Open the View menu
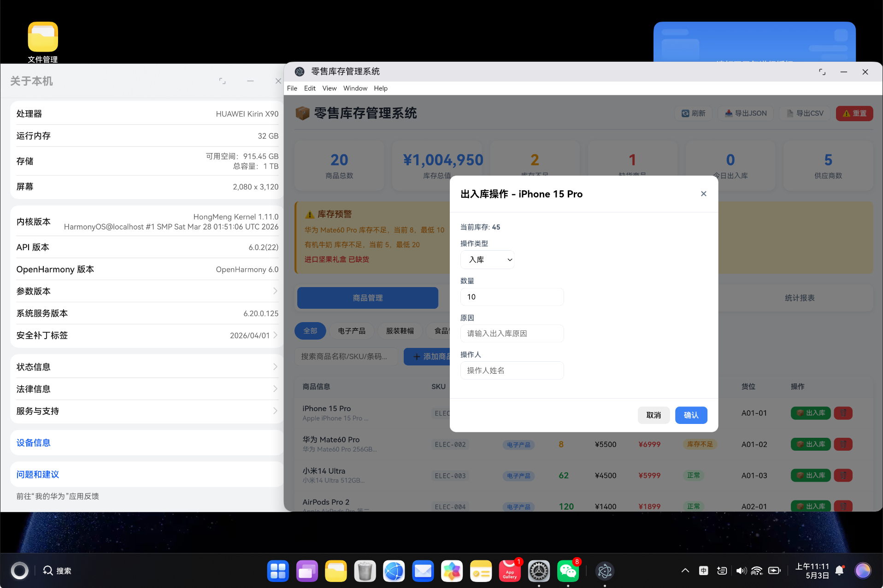The image size is (883, 588). 329,88
